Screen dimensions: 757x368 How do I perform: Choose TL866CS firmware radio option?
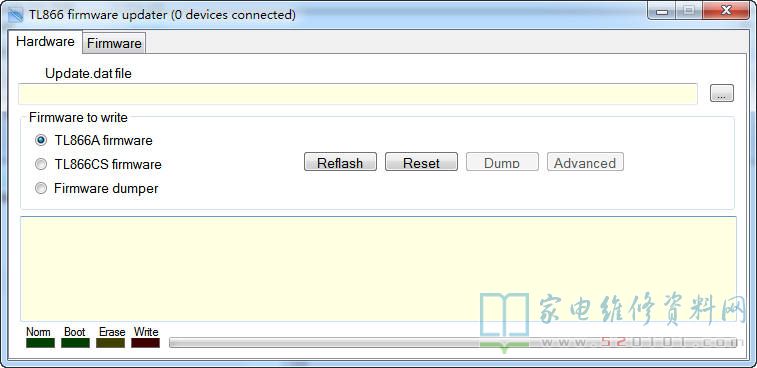(x=98, y=164)
